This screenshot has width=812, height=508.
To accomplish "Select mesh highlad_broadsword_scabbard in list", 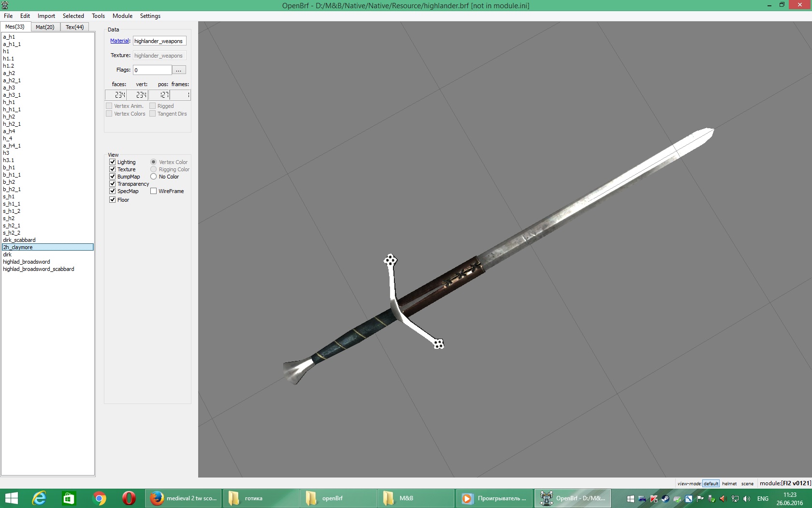I will tap(48, 269).
